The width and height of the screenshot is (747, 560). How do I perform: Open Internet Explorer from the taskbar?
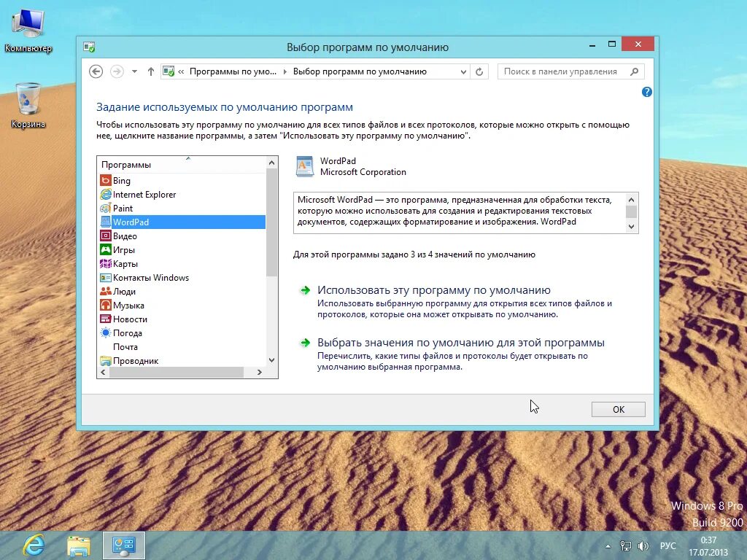pos(34,545)
